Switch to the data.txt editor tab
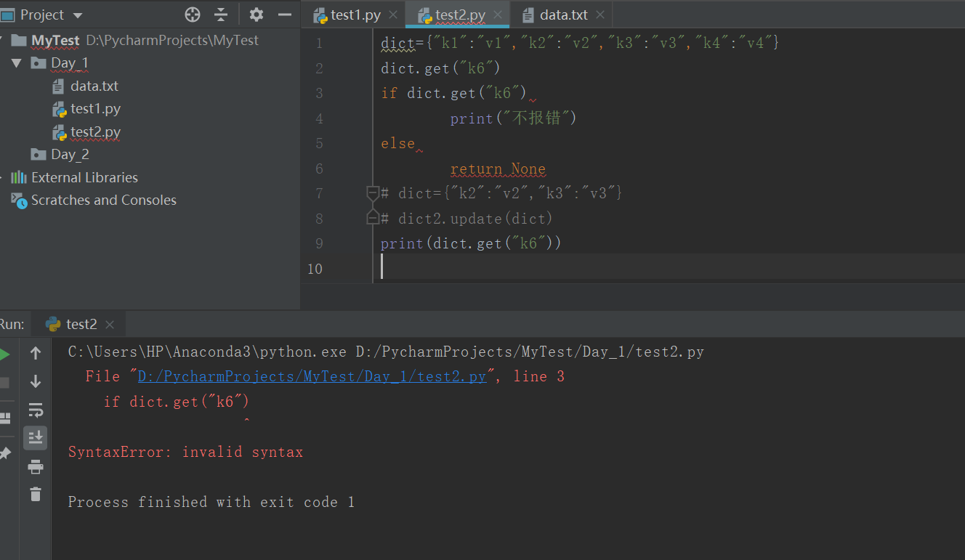Viewport: 965px width, 560px height. tap(564, 15)
